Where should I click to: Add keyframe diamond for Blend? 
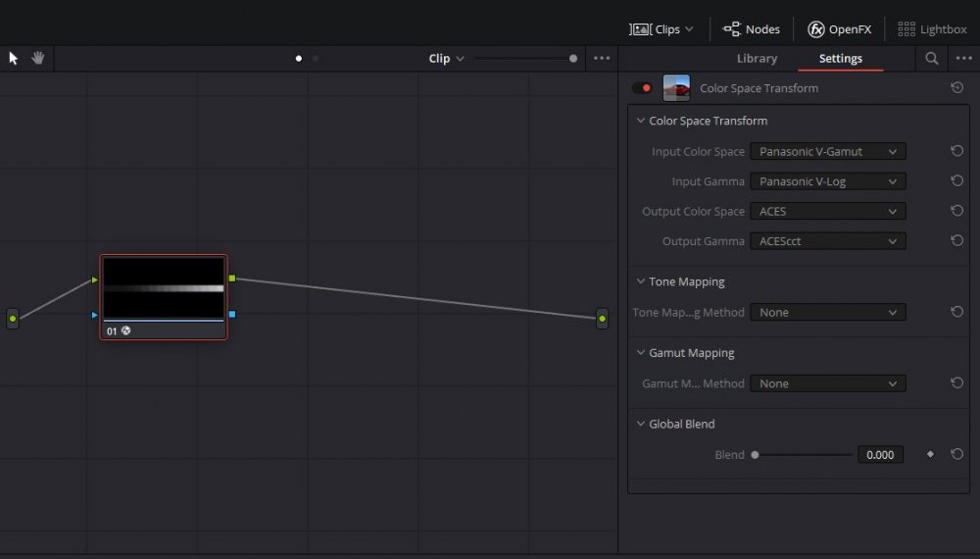930,455
